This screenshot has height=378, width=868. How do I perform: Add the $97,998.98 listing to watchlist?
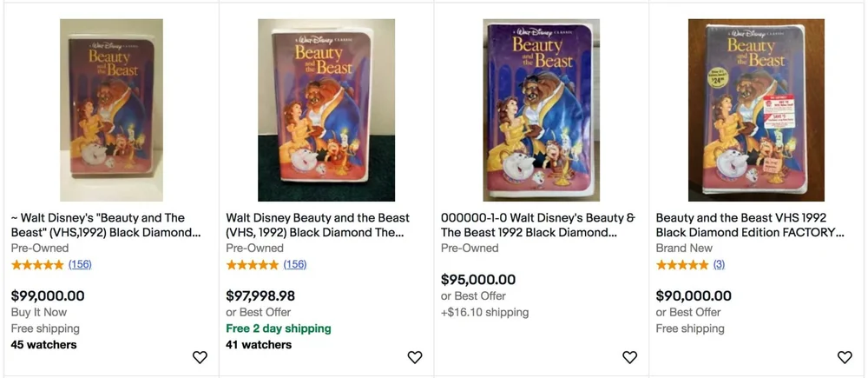coord(415,357)
